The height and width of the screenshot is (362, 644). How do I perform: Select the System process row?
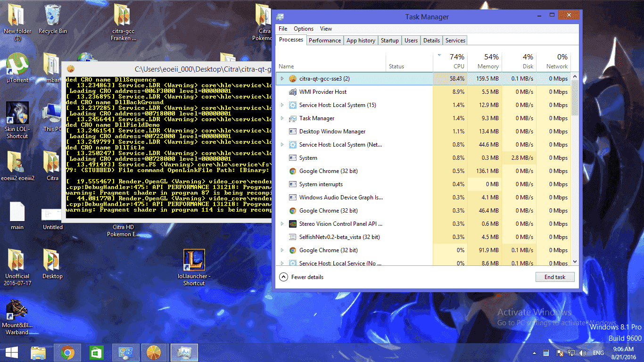[x=423, y=158]
